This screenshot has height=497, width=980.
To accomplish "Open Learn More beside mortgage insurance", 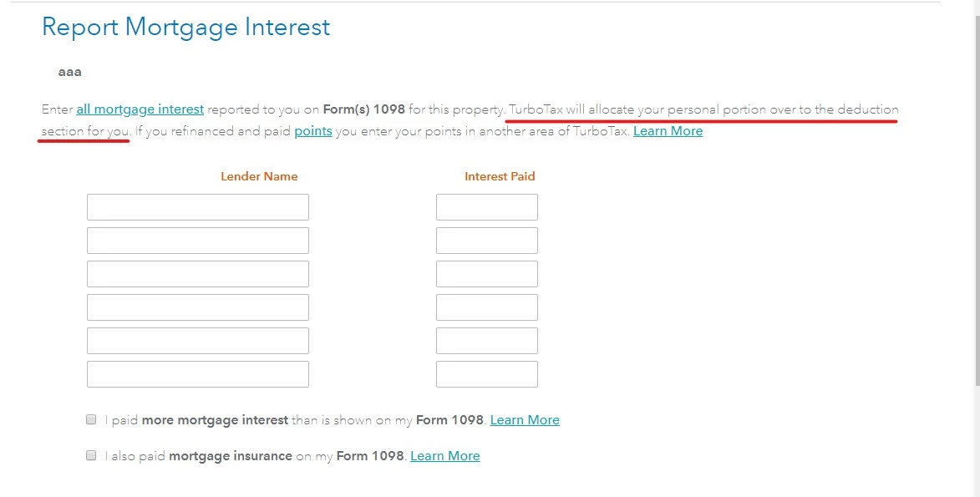I will 445,456.
